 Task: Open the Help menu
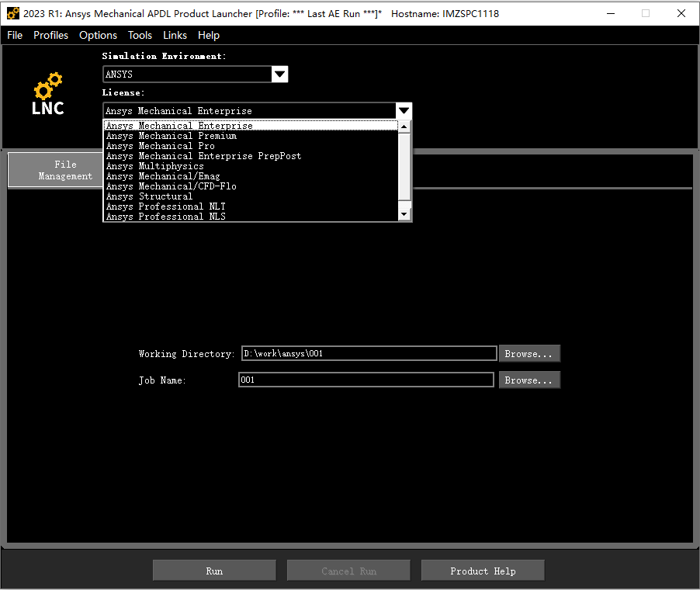coord(209,35)
